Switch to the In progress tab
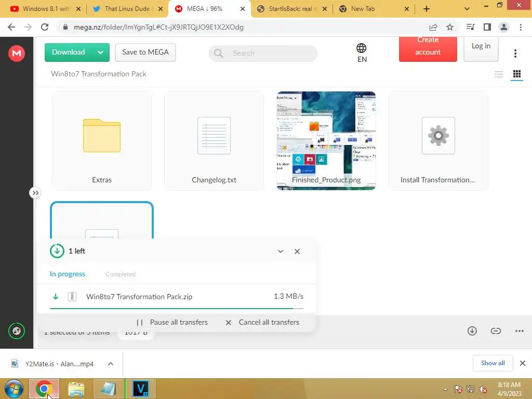This screenshot has width=532, height=399. click(67, 274)
